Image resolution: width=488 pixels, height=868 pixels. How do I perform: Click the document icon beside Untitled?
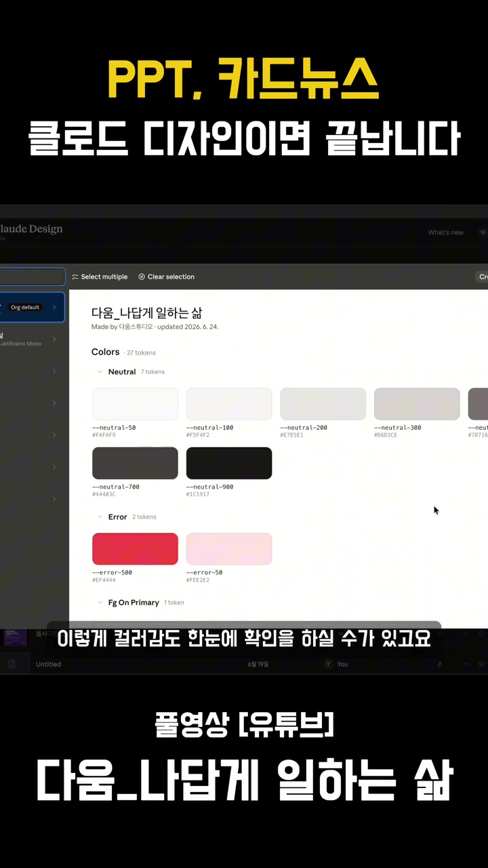click(x=12, y=664)
